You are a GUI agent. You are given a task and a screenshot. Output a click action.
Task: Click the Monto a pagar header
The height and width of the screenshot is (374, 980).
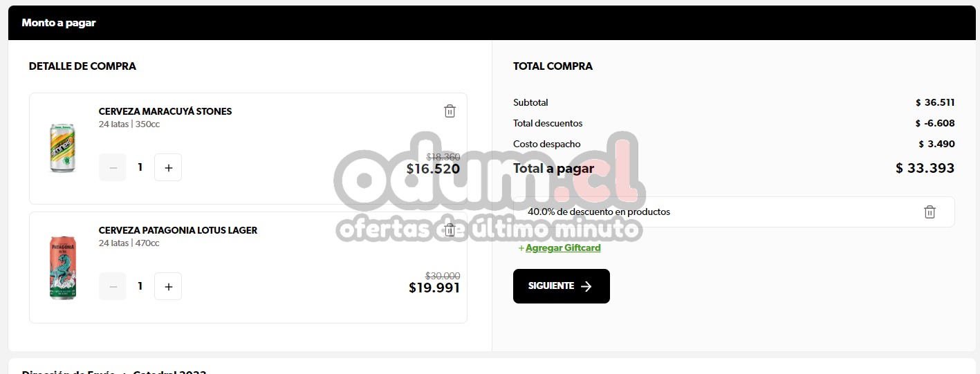(x=59, y=23)
